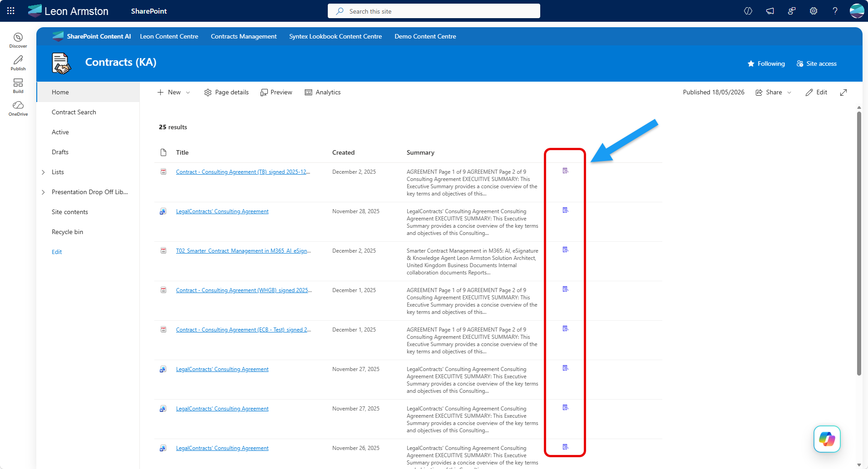The height and width of the screenshot is (469, 868).
Task: Open Page details
Action: pyautogui.click(x=227, y=92)
